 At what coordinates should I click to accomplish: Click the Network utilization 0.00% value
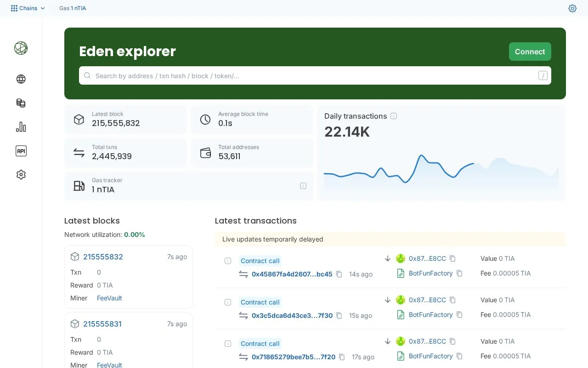point(135,235)
